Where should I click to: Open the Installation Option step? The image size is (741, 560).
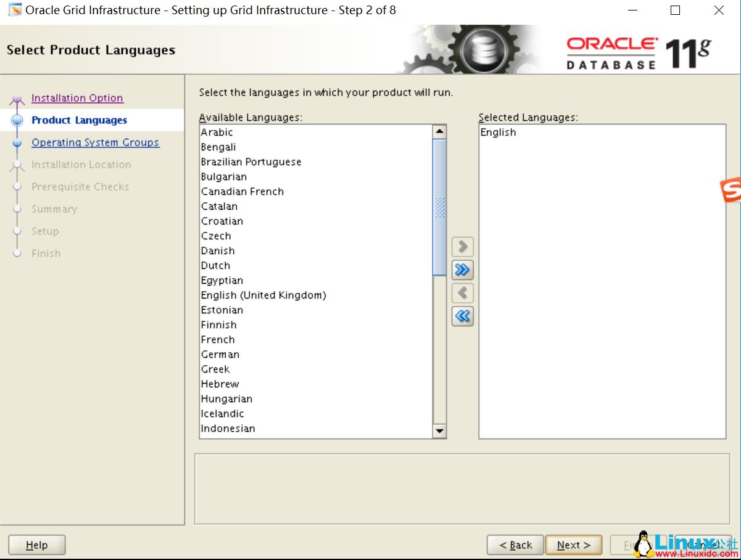pos(77,97)
